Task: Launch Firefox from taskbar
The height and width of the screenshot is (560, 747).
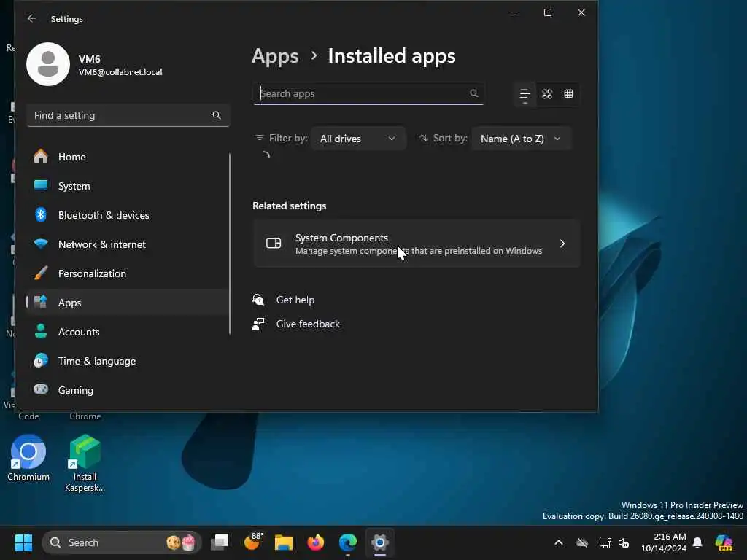Action: click(x=315, y=542)
